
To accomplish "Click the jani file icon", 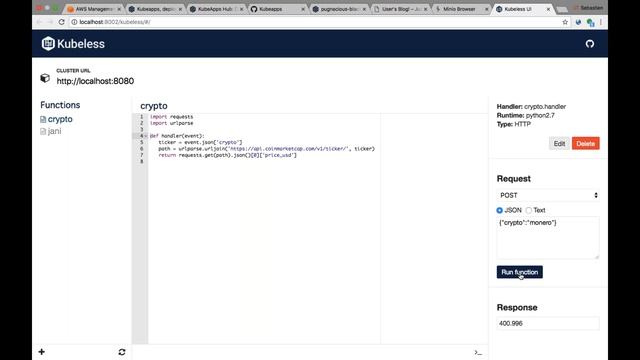I will click(x=43, y=131).
